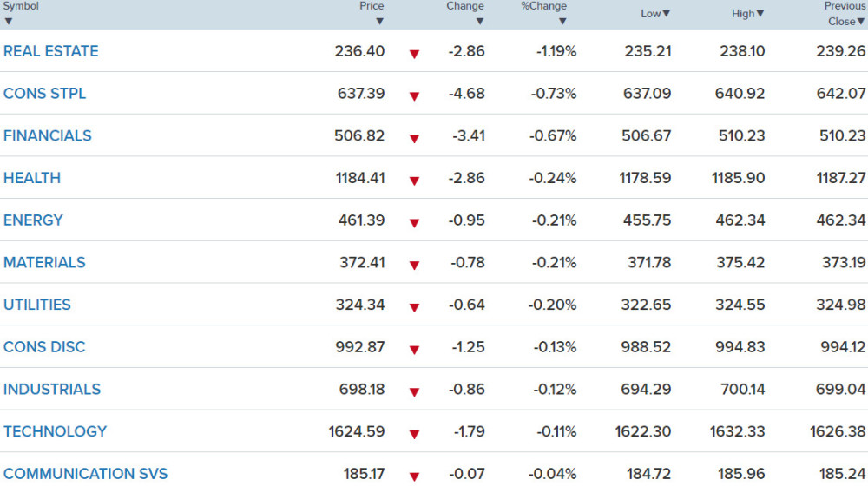Click TECHNOLOGY price value 1624.59
The height and width of the screenshot is (486, 868).
(357, 431)
